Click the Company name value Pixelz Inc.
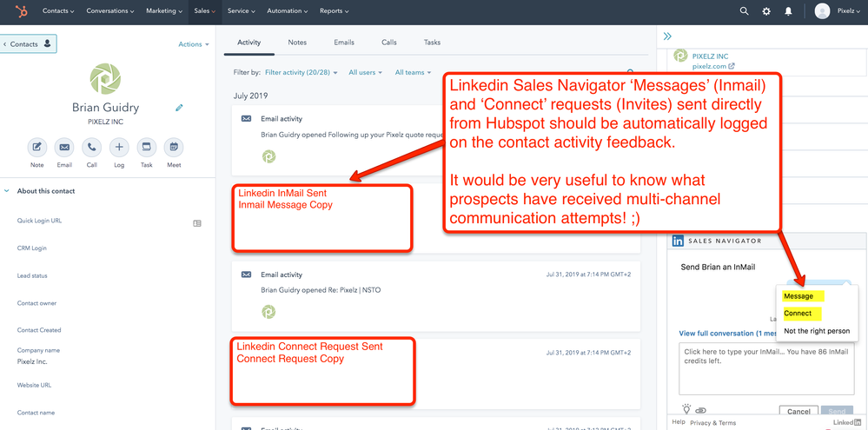 pos(32,361)
